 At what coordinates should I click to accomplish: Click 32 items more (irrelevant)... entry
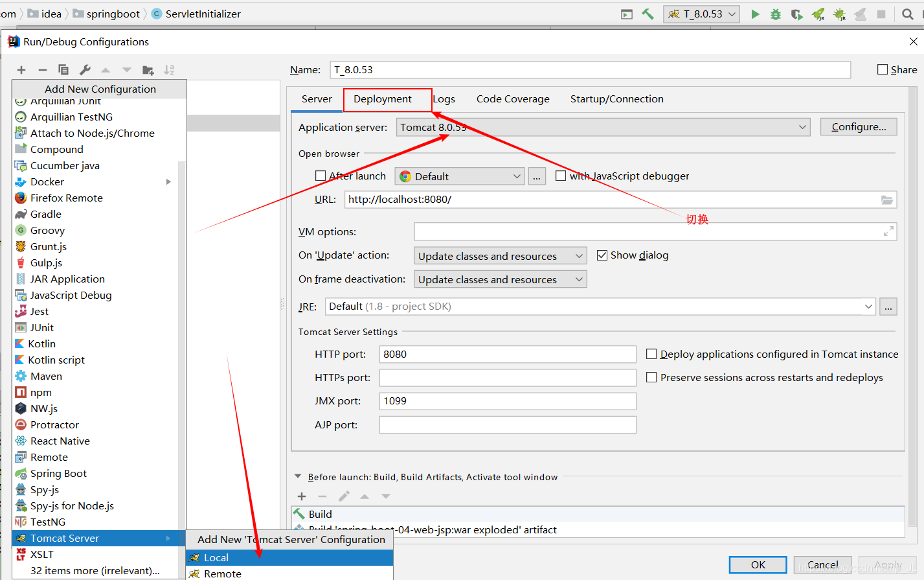click(95, 571)
